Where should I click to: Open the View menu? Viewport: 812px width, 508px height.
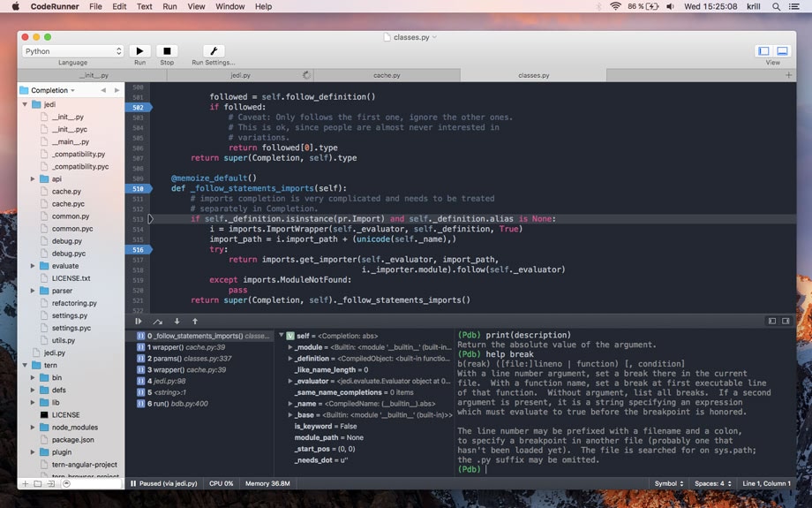(x=196, y=6)
